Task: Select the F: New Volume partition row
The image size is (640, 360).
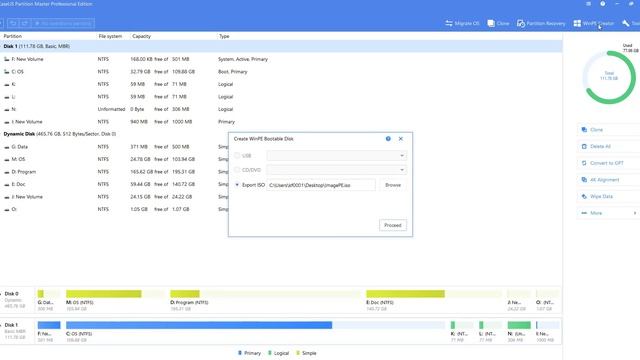Action: [281, 59]
